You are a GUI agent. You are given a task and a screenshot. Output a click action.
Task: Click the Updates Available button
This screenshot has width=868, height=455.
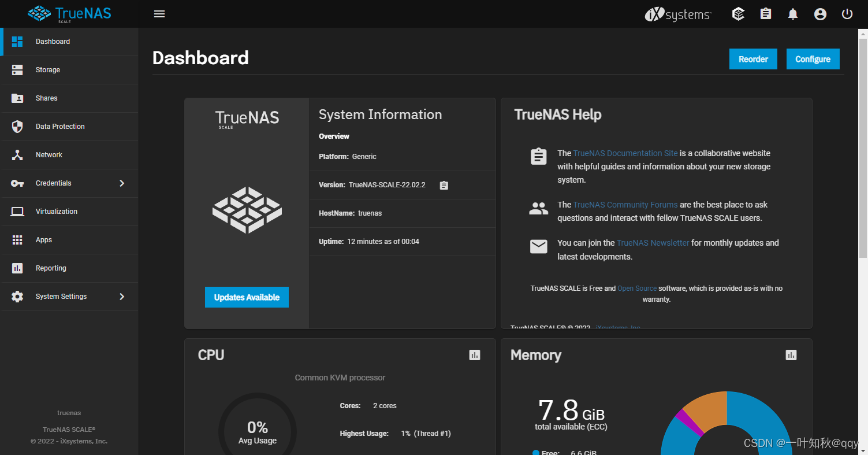[x=247, y=297]
